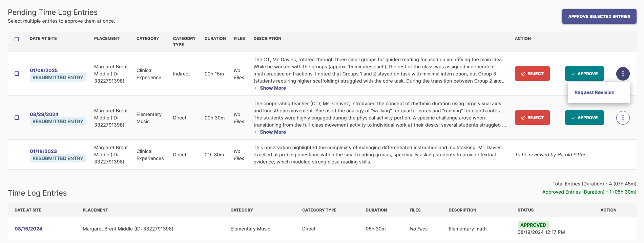
Task: Click the Indirect category type cell
Action: click(x=181, y=74)
